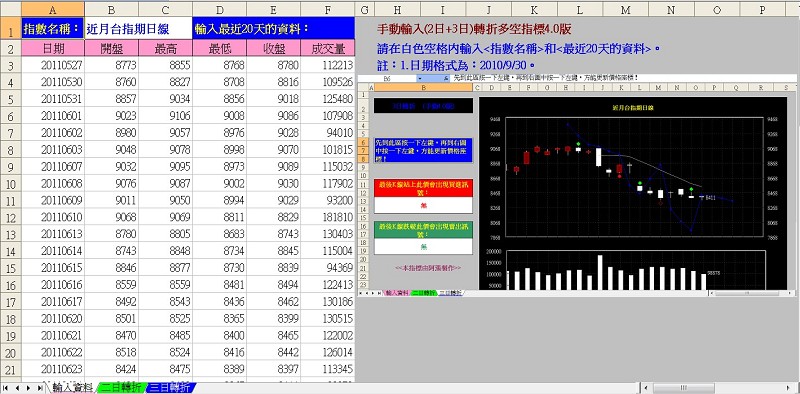This screenshot has width=800, height=394.
Task: Click the next sheet navigation arrow
Action: [28, 388]
